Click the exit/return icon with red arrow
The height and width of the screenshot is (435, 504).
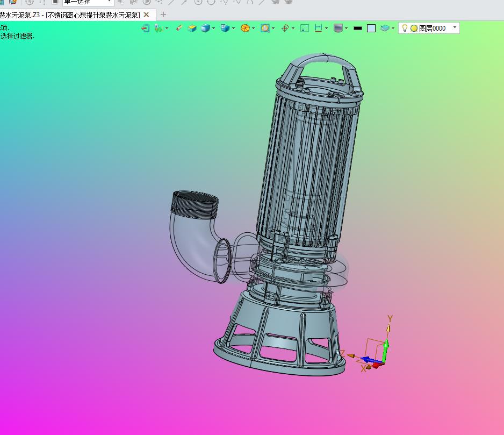point(145,28)
